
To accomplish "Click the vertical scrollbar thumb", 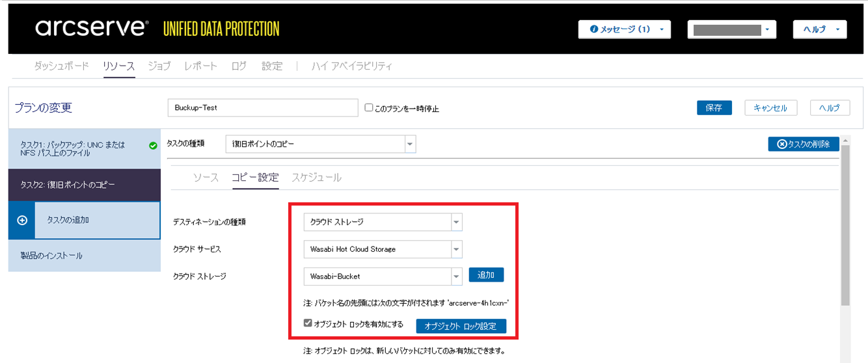I will tap(845, 224).
